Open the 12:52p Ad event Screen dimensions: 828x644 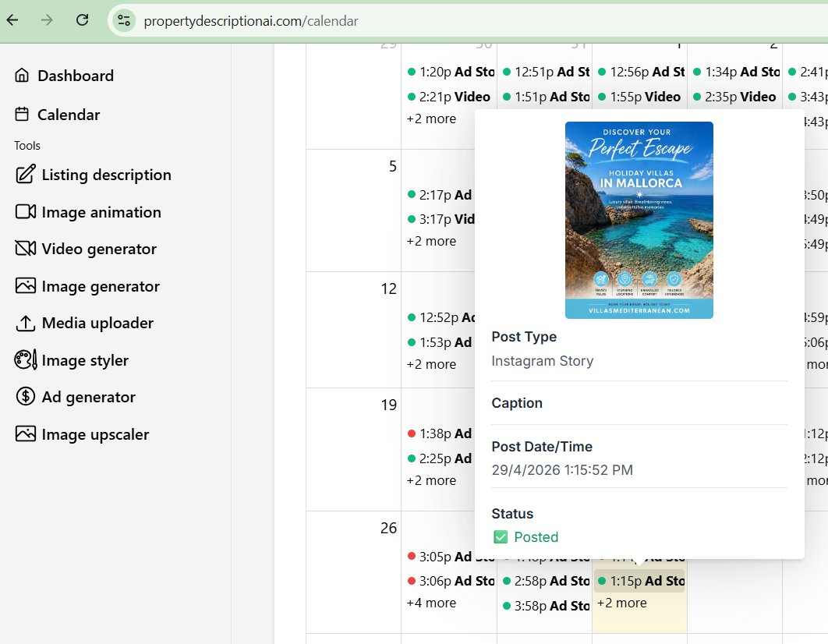coord(440,317)
